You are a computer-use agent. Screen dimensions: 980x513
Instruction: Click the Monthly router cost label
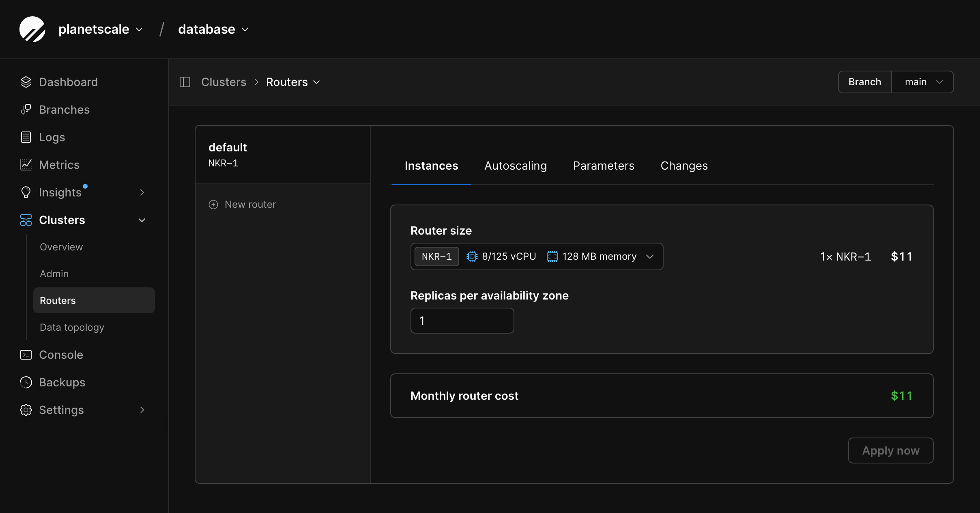[464, 396]
